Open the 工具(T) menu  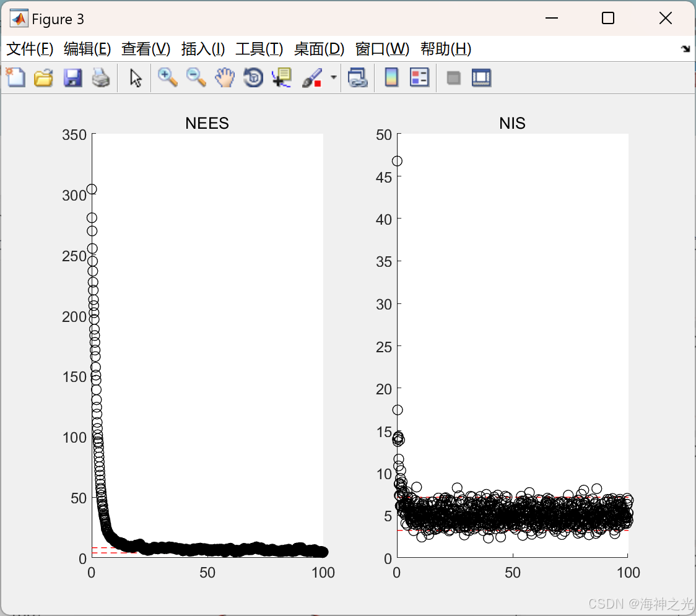tap(259, 49)
